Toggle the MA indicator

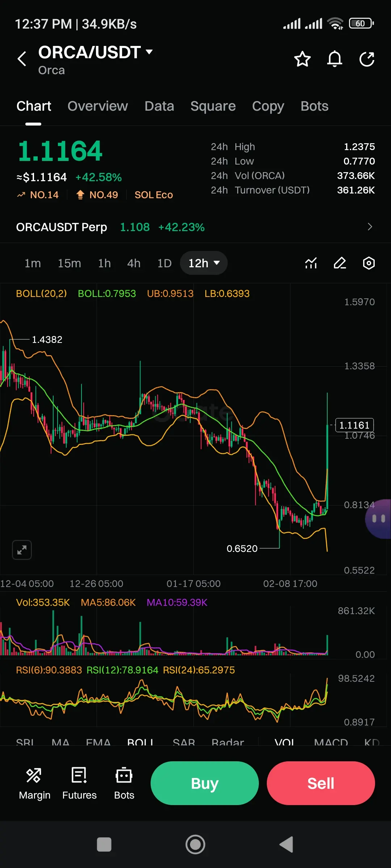(60, 742)
